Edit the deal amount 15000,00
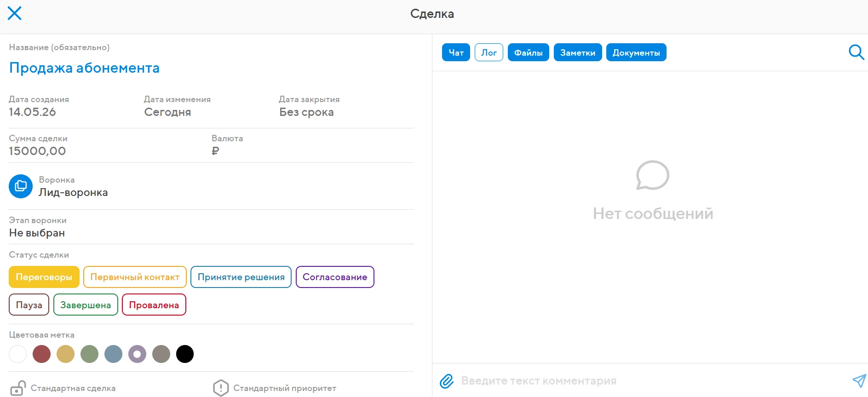The height and width of the screenshot is (397, 868). click(37, 151)
